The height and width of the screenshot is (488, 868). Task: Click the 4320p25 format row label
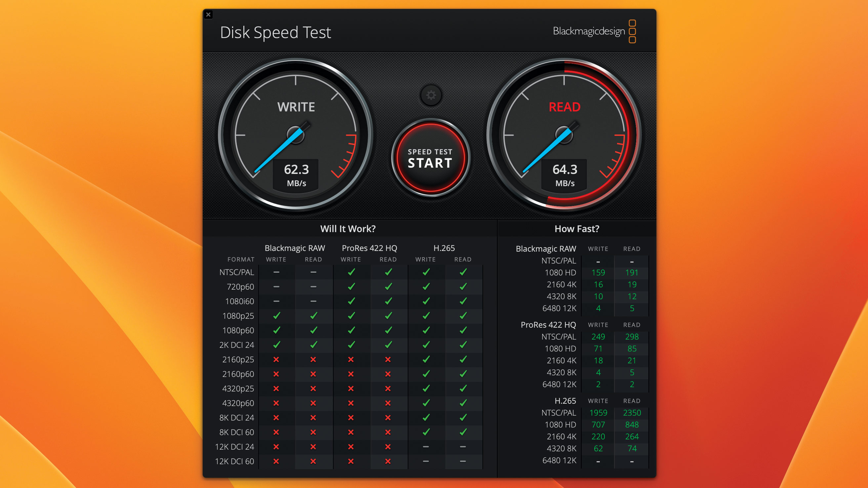238,388
